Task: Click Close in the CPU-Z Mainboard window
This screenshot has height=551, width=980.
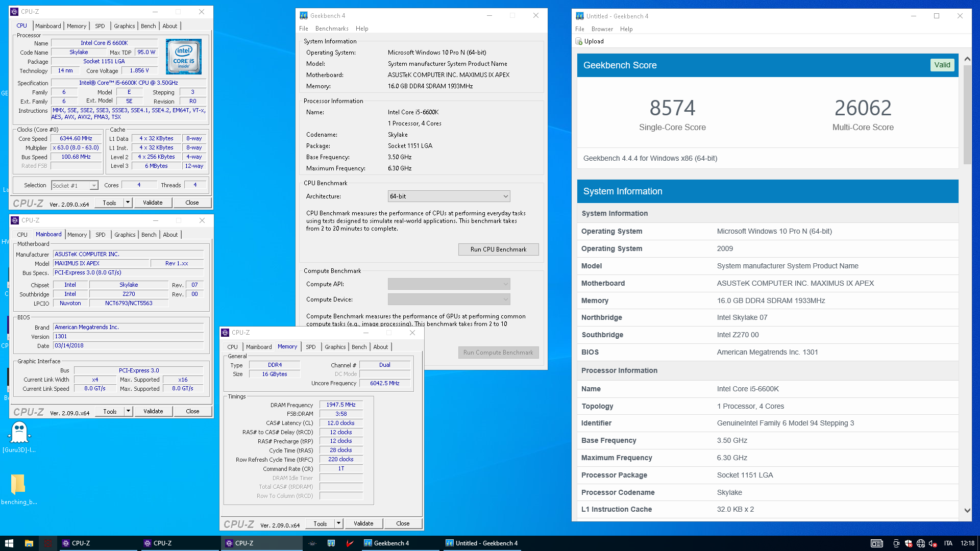Action: pyautogui.click(x=192, y=411)
